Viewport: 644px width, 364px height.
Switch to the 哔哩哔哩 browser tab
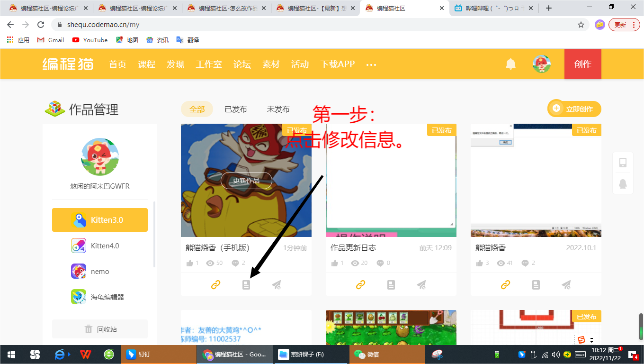pyautogui.click(x=493, y=8)
